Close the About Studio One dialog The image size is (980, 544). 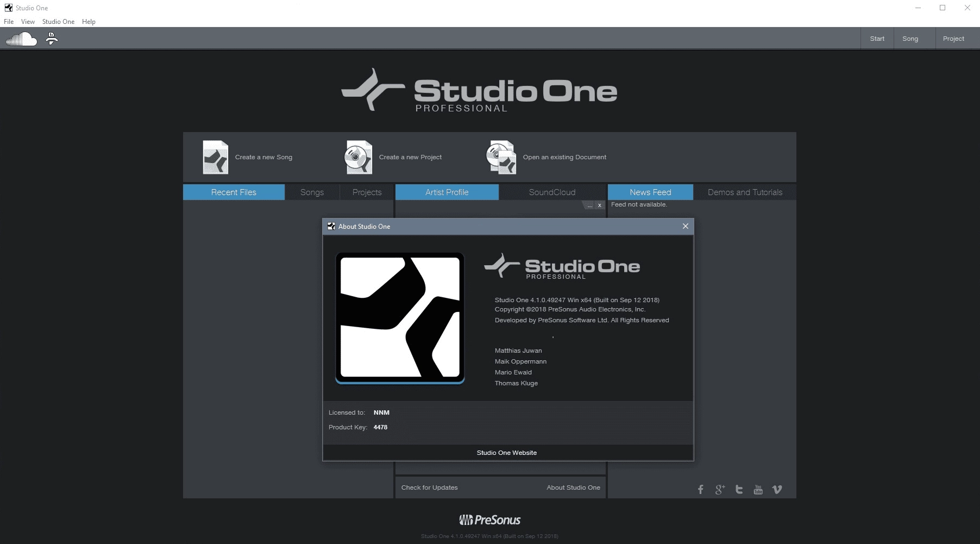tap(686, 227)
